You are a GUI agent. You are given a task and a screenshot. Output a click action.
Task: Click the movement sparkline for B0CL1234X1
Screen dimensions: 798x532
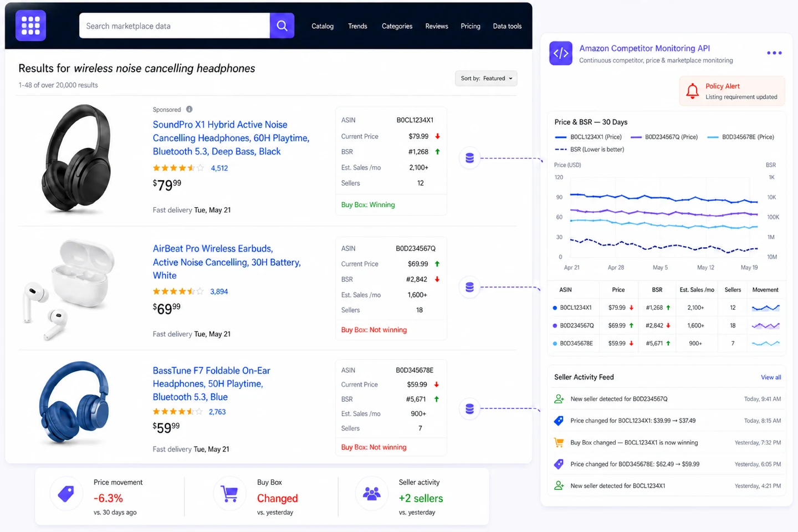[x=765, y=308]
